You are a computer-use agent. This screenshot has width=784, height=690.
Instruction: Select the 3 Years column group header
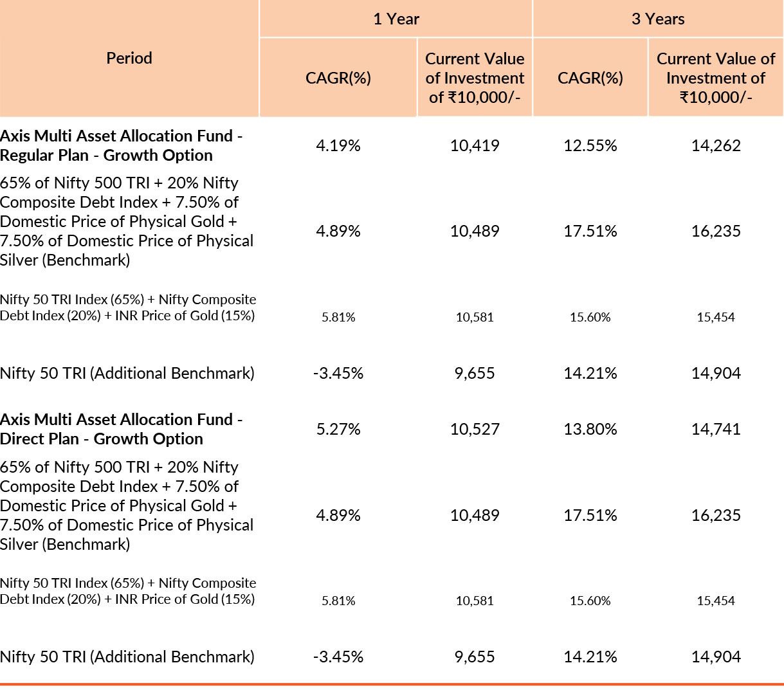click(x=657, y=19)
